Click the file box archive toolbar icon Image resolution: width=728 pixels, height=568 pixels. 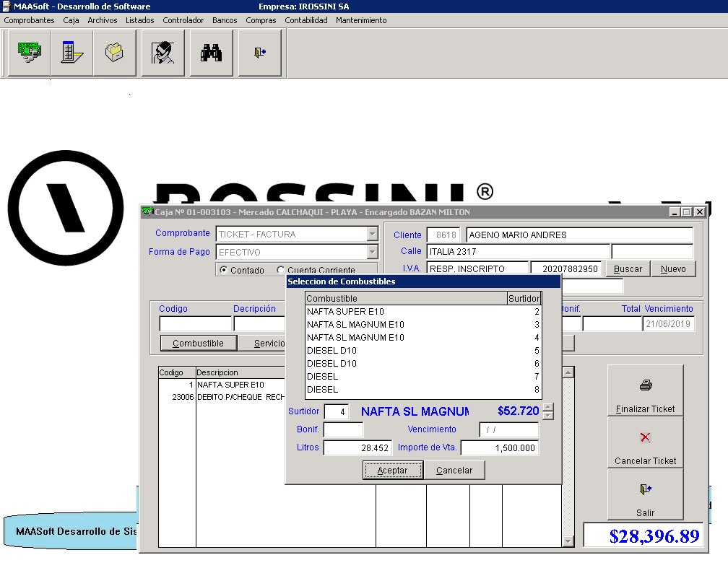pyautogui.click(x=115, y=53)
